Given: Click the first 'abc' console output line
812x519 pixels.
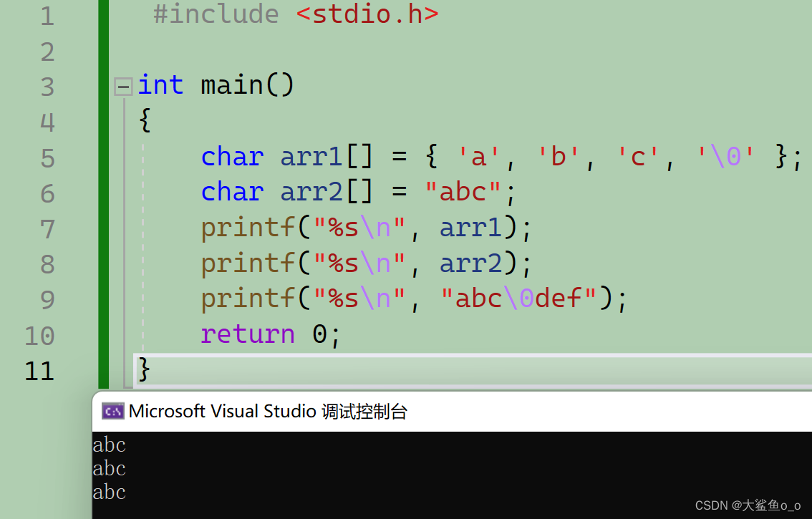Looking at the screenshot, I should click(110, 445).
